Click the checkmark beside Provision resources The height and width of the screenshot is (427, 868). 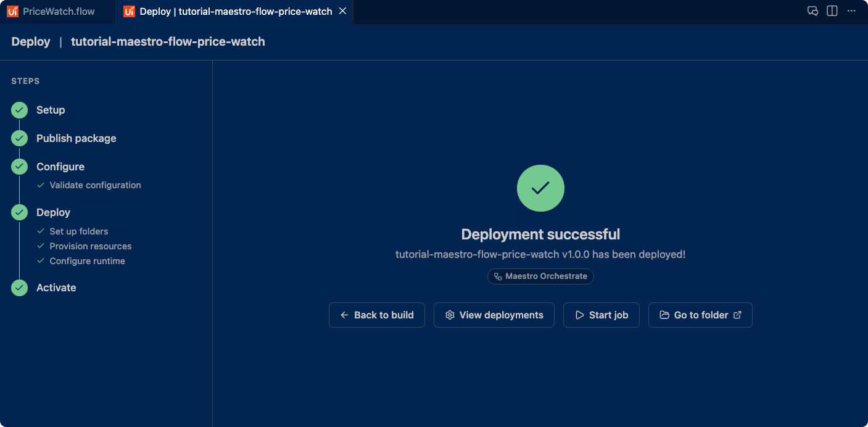[41, 246]
